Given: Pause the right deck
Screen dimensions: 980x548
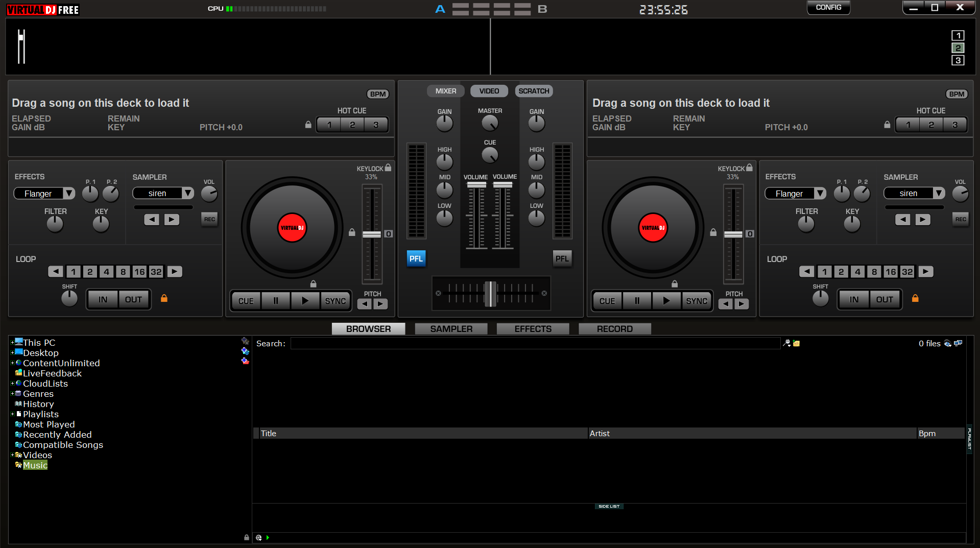Looking at the screenshot, I should [637, 301].
